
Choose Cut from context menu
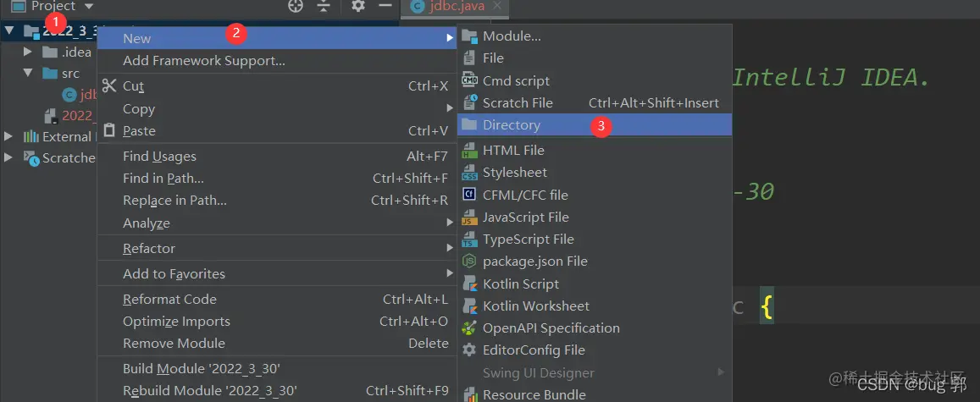pos(276,86)
